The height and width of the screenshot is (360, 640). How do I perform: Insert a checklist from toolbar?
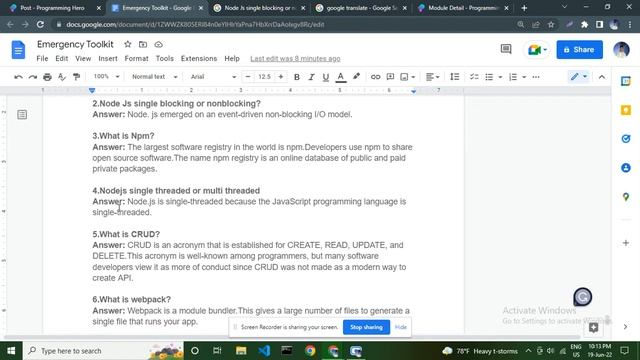tap(474, 77)
